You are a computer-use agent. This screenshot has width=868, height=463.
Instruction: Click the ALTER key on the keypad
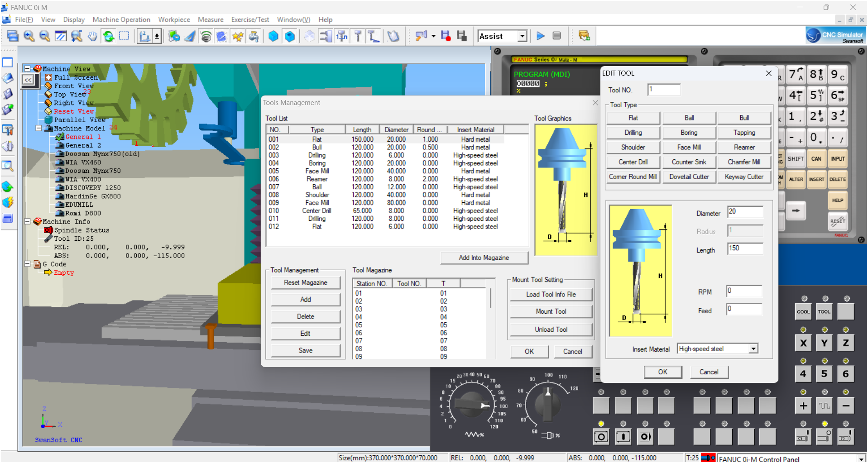[x=796, y=179]
